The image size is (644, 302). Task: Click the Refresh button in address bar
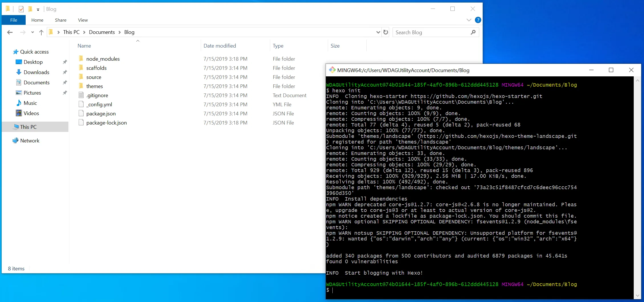386,32
